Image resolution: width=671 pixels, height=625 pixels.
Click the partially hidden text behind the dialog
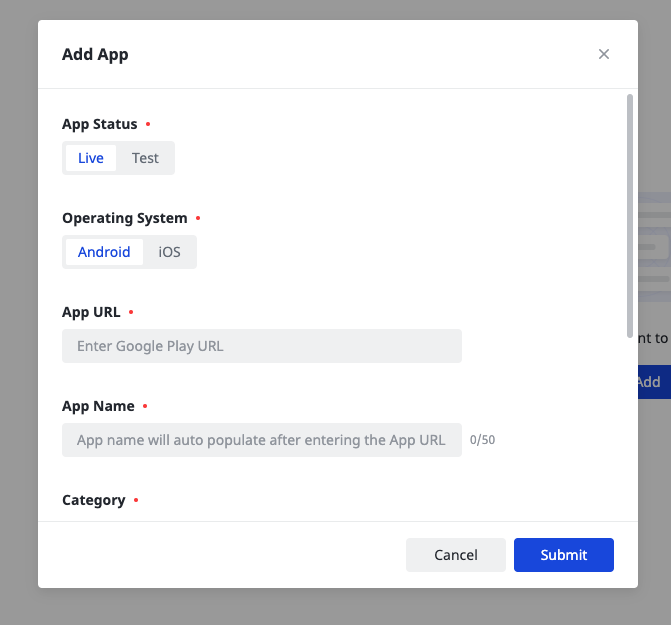pyautogui.click(x=654, y=338)
